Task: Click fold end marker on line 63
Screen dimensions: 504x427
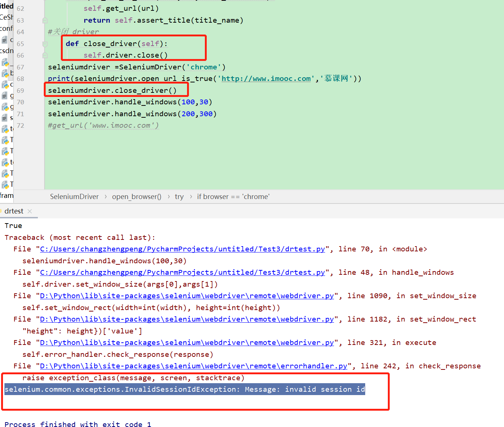Action: [x=45, y=20]
